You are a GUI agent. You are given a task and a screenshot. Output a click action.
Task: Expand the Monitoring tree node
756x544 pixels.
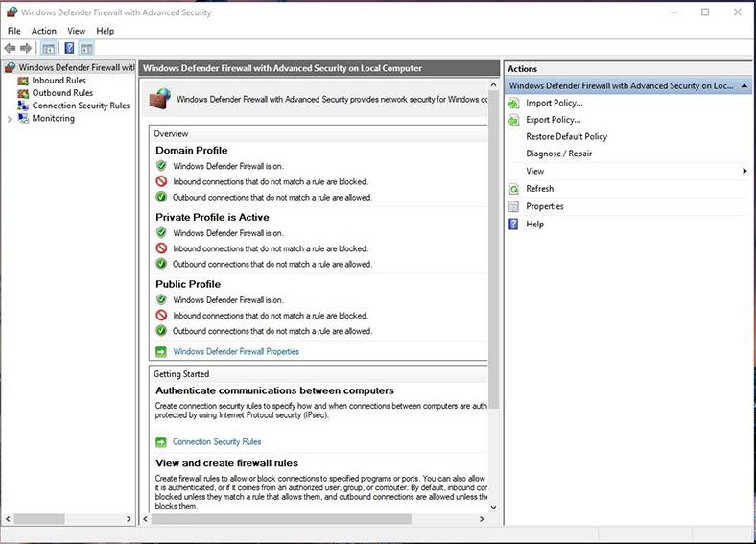[x=10, y=119]
